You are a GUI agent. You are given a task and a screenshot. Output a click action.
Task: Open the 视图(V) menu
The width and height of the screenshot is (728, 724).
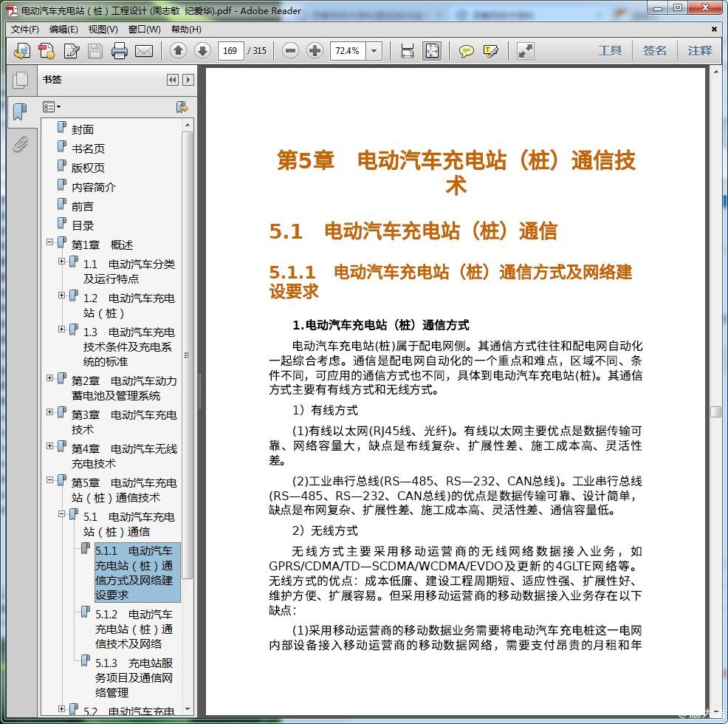pos(103,30)
